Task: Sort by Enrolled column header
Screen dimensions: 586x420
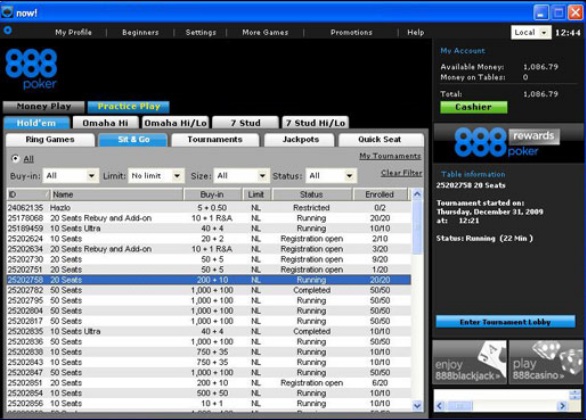Action: coord(380,195)
